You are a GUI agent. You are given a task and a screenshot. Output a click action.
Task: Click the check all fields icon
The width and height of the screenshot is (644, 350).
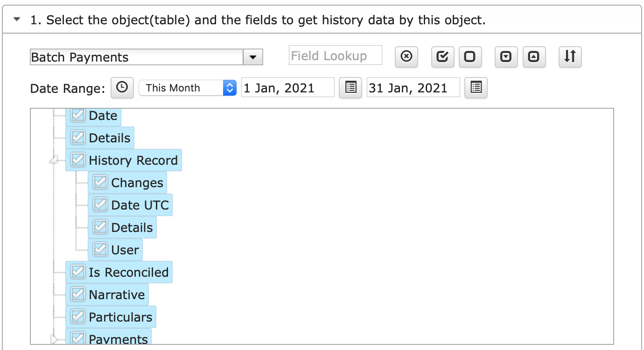(x=442, y=57)
